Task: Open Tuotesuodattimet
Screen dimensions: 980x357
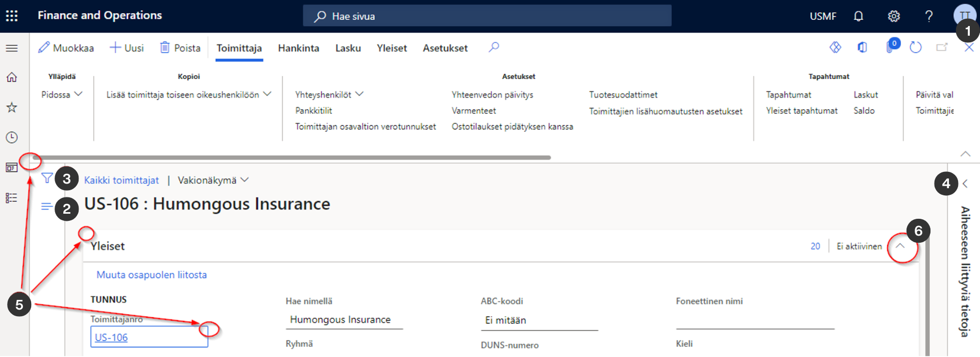Action: tap(623, 95)
